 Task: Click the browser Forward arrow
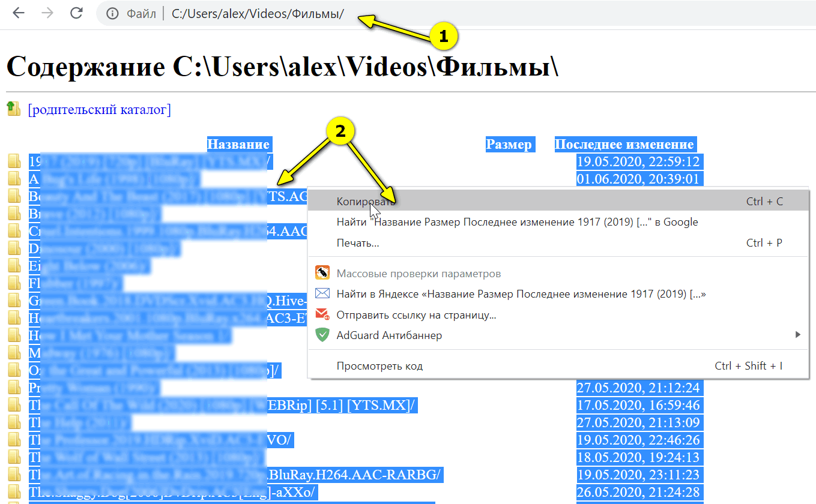point(47,13)
